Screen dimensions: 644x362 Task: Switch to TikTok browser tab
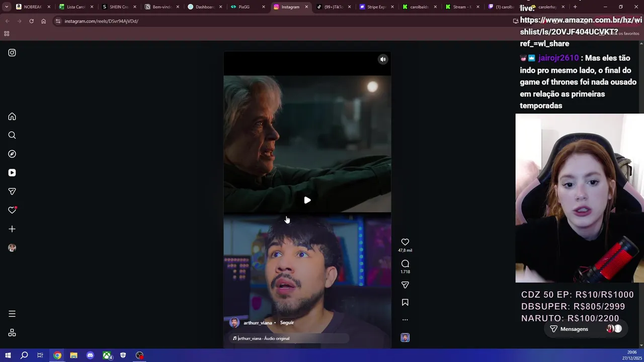click(333, 7)
